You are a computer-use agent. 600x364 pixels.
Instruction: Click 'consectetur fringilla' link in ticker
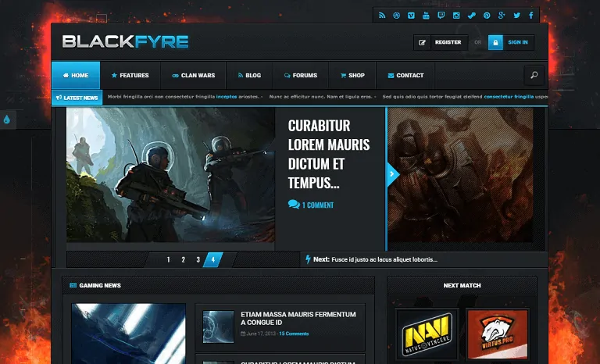[509, 97]
